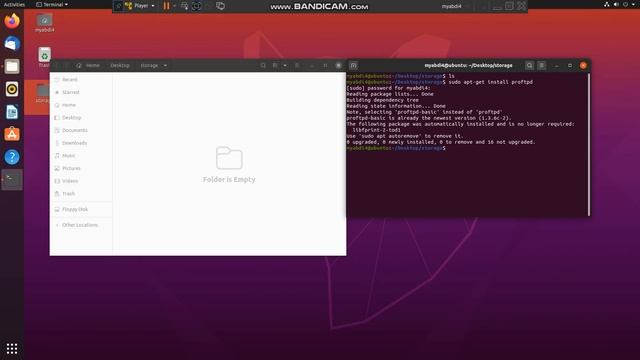
Task: Open the volume icon in system tray
Action: point(616,4)
